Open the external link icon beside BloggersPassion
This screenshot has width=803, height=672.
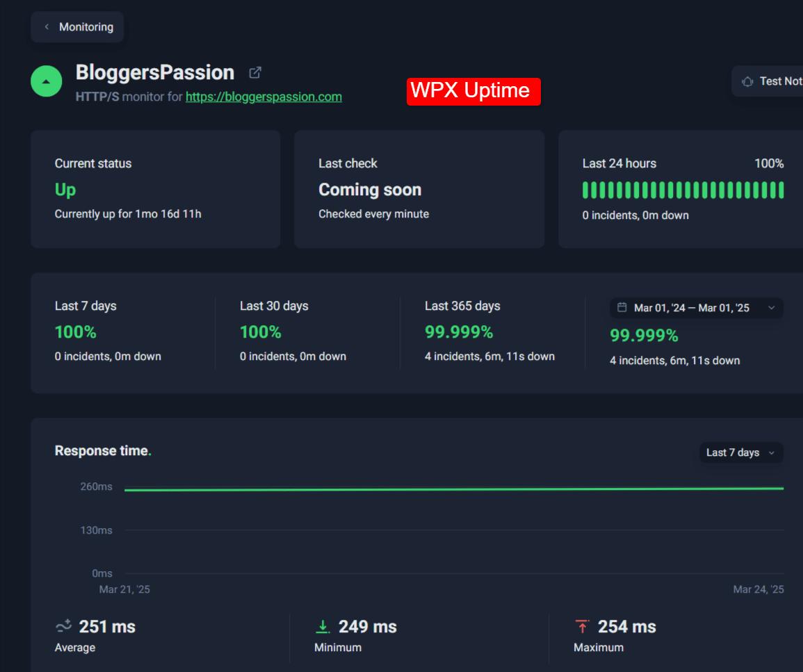(255, 72)
